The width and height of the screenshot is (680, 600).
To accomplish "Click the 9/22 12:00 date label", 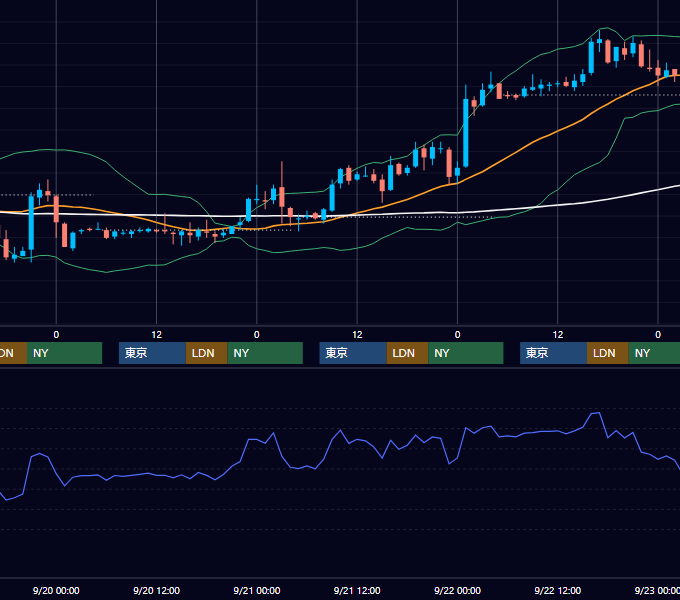I will tap(558, 590).
